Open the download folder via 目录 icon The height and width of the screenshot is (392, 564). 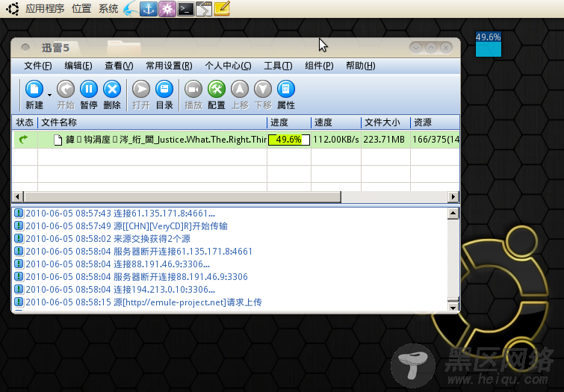[164, 89]
